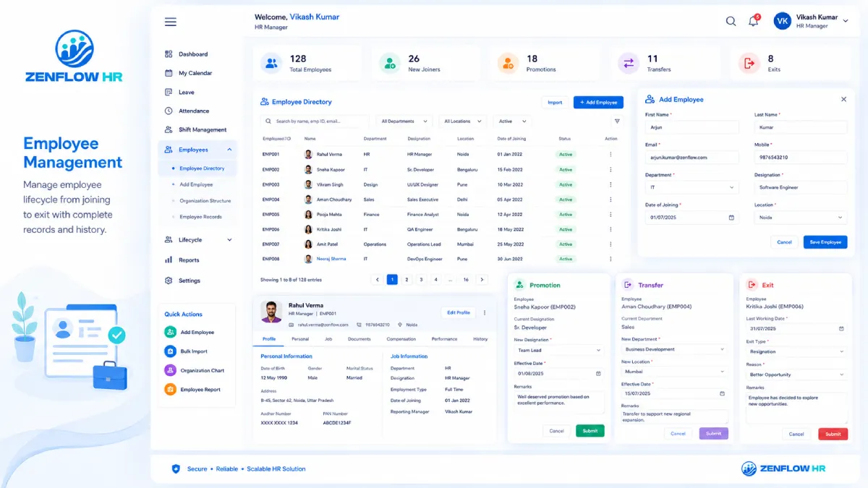Click the Save Employee button
This screenshot has height=488, width=868.
pyautogui.click(x=825, y=242)
